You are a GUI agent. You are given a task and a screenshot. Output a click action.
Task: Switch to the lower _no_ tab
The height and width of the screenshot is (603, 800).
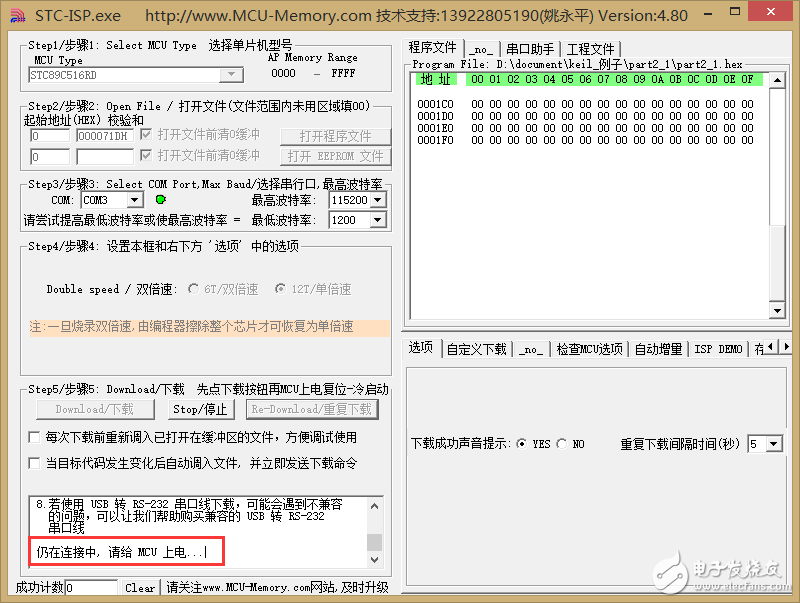tap(531, 349)
